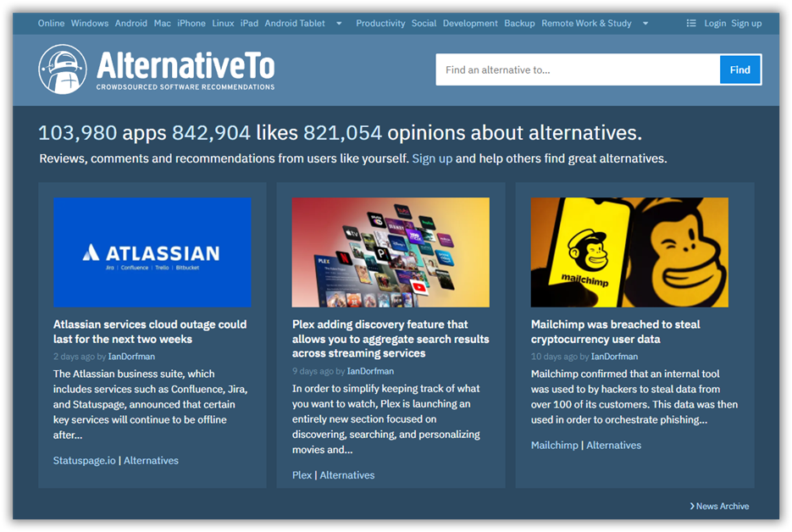Read the Mailchimp breach headline

pyautogui.click(x=615, y=331)
